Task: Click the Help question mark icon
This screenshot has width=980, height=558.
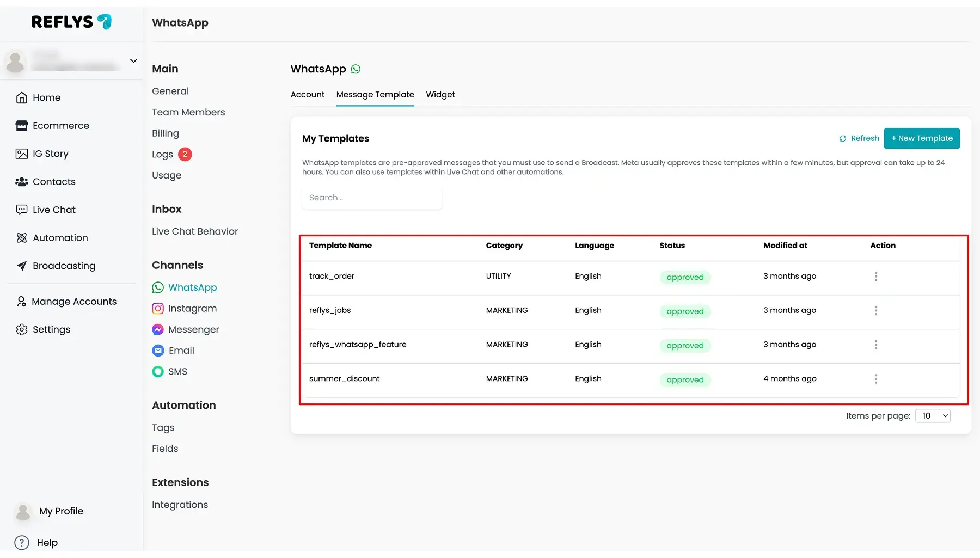Action: [x=22, y=543]
